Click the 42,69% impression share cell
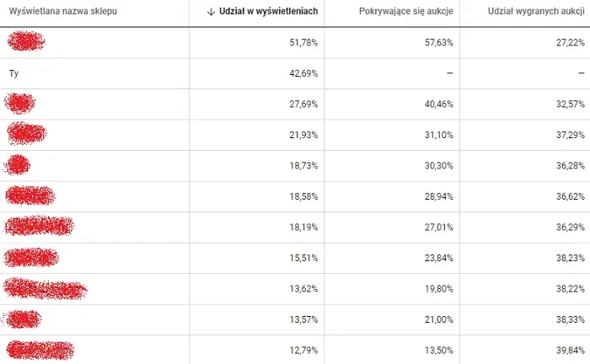This screenshot has width=590, height=364. 303,73
